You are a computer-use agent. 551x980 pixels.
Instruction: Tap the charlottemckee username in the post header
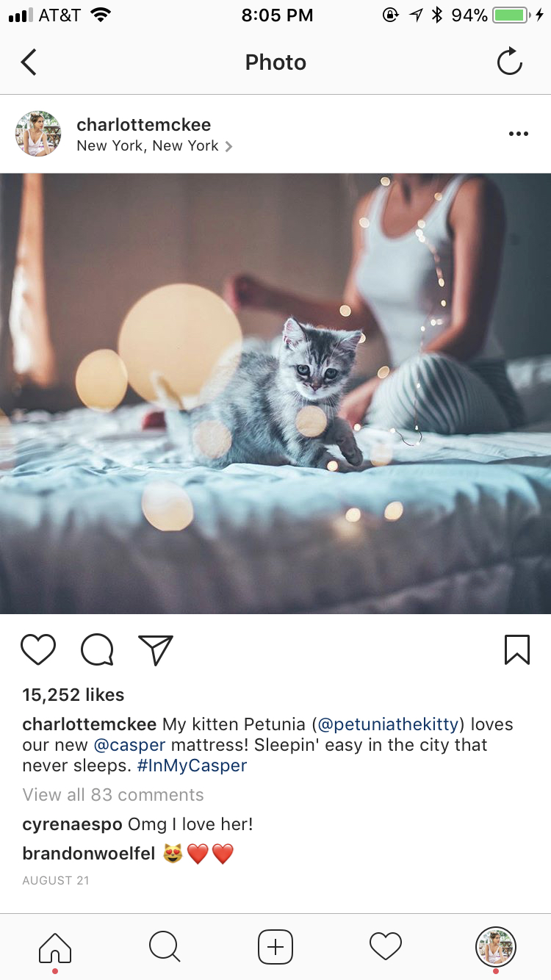pyautogui.click(x=144, y=124)
